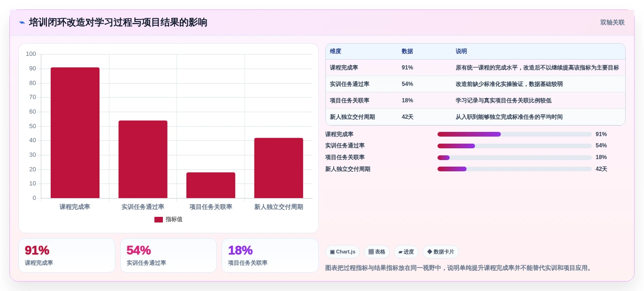Click description 从入职到能够独立完成标准任务的平均时间
The width and height of the screenshot is (644, 291).
click(x=509, y=117)
